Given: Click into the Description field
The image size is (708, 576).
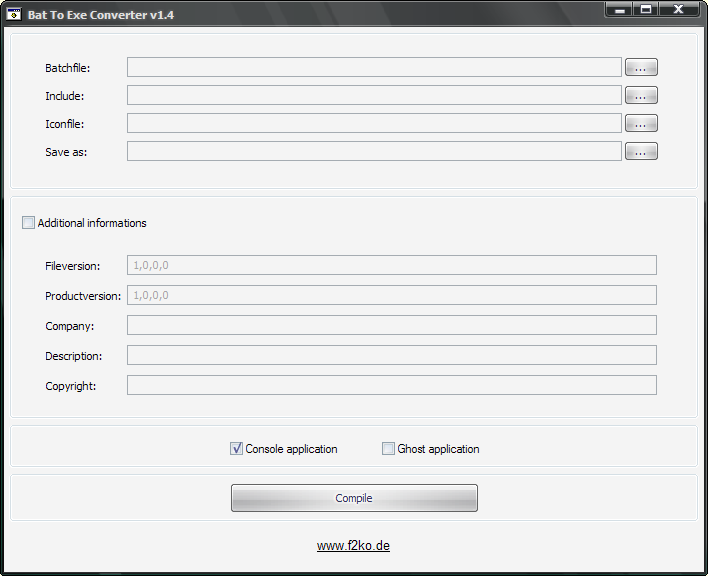Looking at the screenshot, I should (392, 355).
